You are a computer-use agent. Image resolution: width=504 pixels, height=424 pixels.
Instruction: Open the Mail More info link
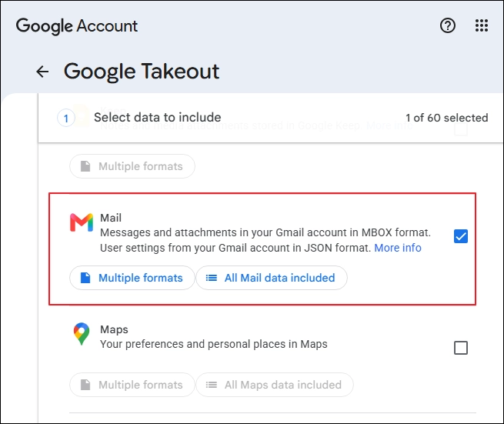click(x=398, y=248)
